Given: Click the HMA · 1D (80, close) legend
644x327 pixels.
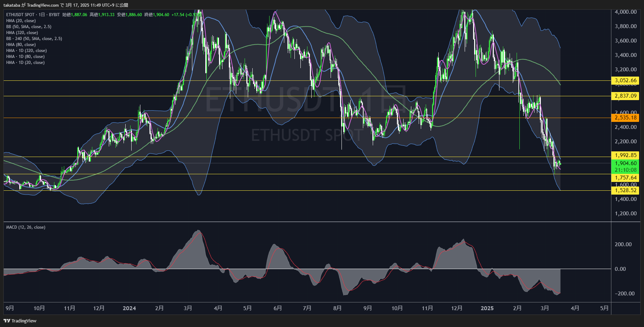Looking at the screenshot, I should 25,57.
